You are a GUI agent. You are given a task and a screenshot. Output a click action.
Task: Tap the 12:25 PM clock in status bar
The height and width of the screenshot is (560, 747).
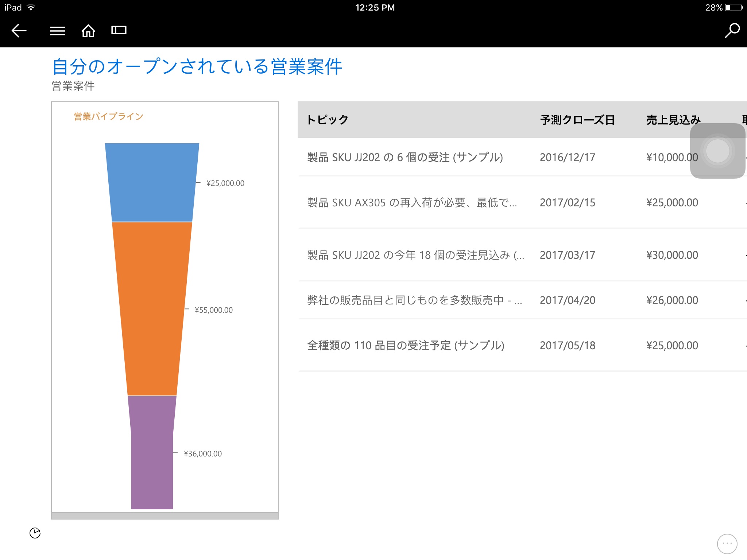coord(375,7)
